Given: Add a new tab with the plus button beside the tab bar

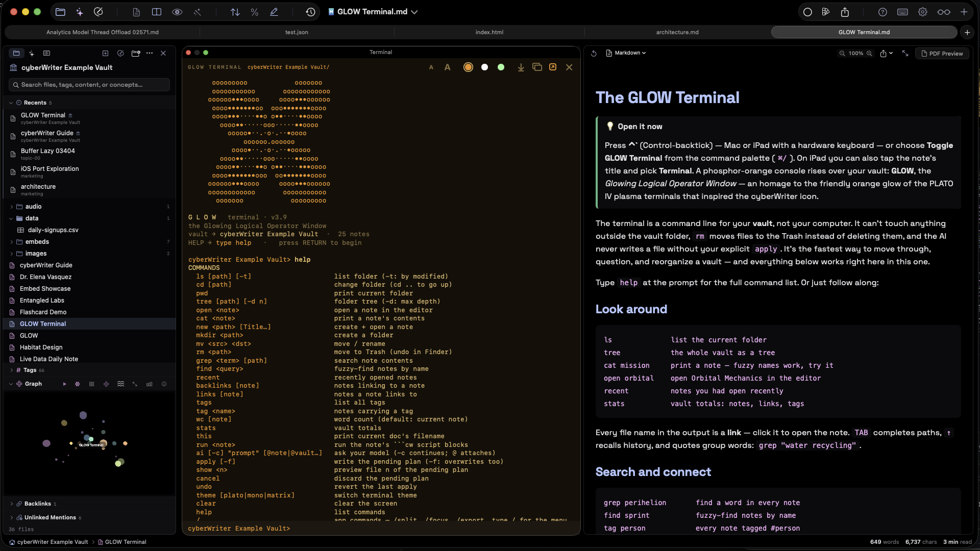Looking at the screenshot, I should [967, 32].
